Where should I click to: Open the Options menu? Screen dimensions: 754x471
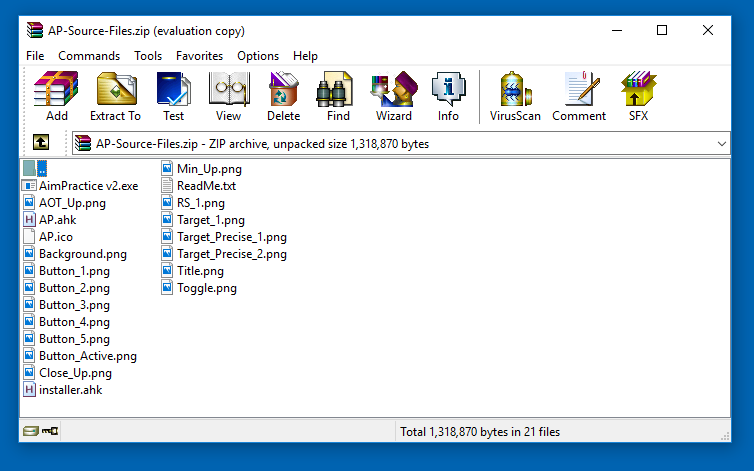point(258,56)
